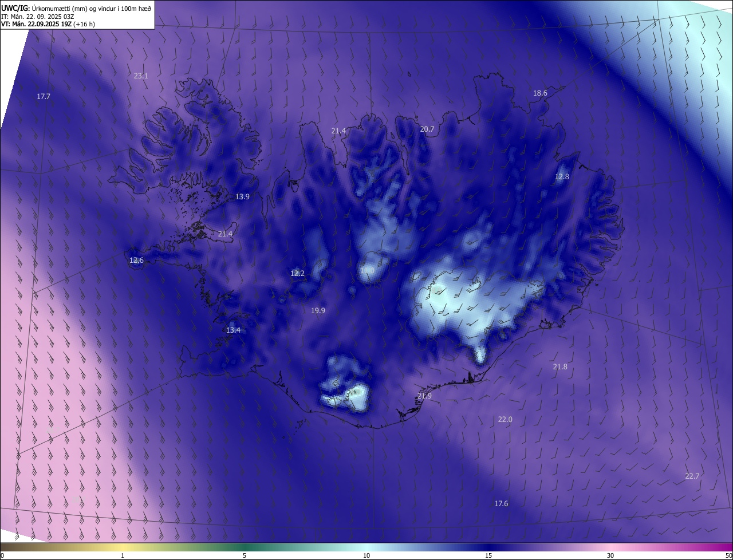This screenshot has height=560, width=733.
Task: Click the 17.7 value label on the map
Action: [44, 97]
